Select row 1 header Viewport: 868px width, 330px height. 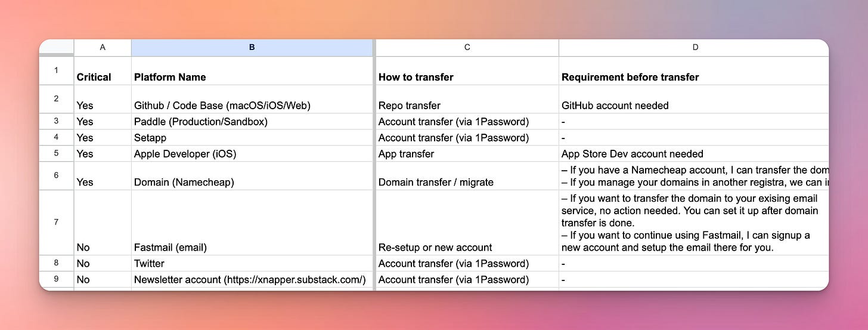coord(57,70)
